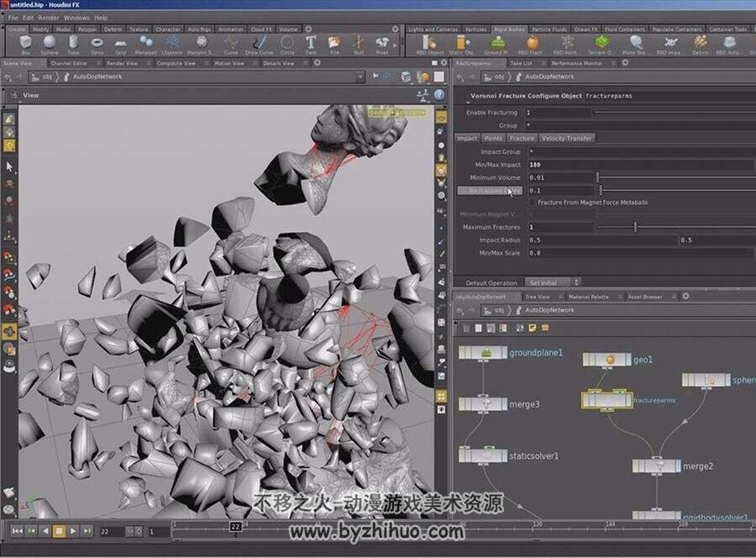
Task: Select the L-System shelf tool
Action: 172,45
